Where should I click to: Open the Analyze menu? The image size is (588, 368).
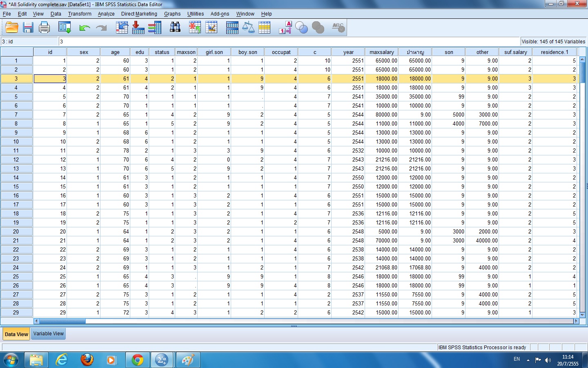[x=106, y=13]
